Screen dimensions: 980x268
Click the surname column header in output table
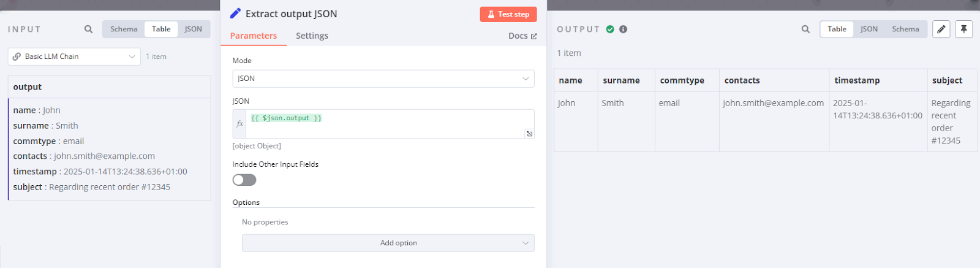[x=626, y=80]
